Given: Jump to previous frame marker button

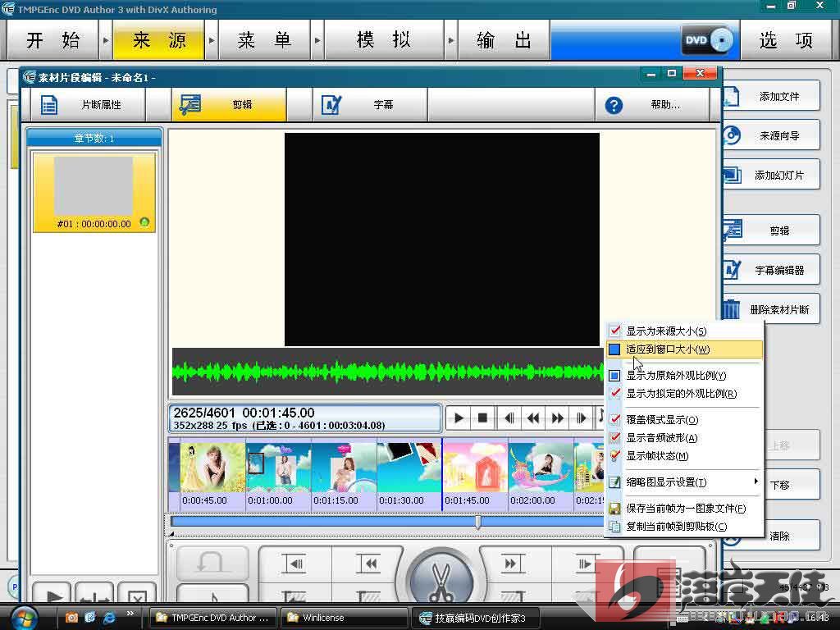Looking at the screenshot, I should (294, 564).
